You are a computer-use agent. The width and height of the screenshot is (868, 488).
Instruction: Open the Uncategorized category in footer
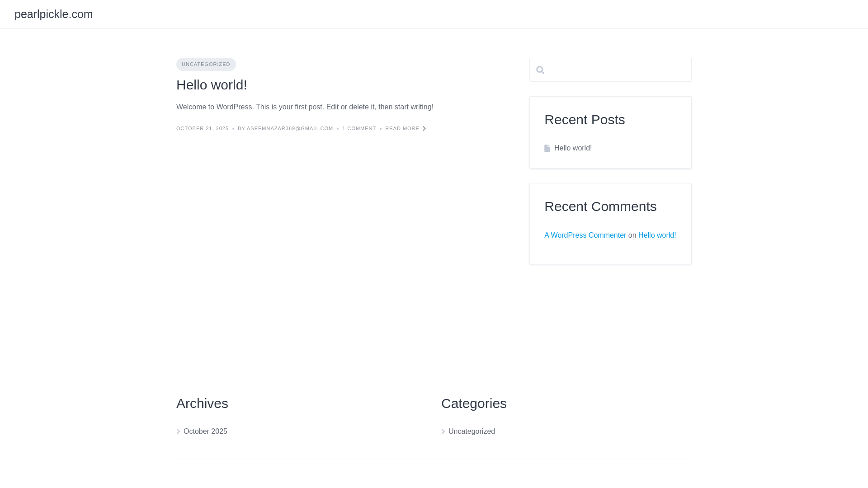pyautogui.click(x=472, y=432)
